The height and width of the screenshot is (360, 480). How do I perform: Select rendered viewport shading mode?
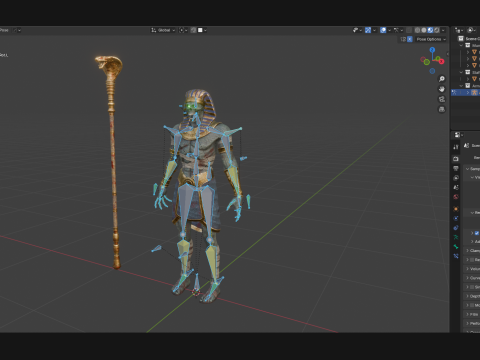tap(437, 30)
